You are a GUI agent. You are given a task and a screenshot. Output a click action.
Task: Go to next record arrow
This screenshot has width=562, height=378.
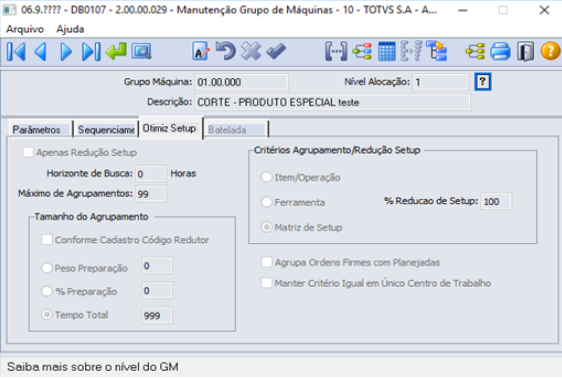click(66, 52)
